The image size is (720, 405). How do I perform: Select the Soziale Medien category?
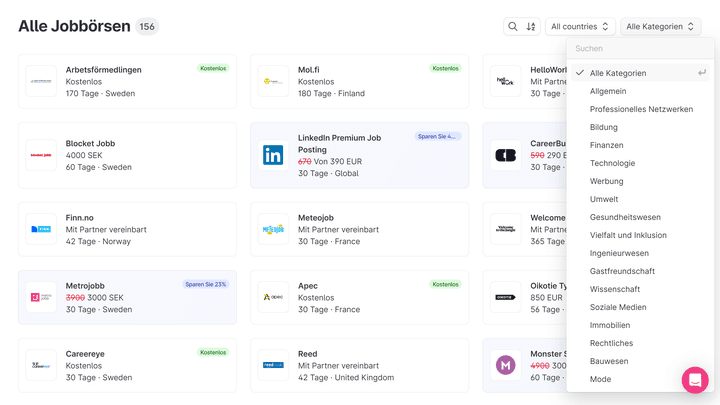[640, 307]
